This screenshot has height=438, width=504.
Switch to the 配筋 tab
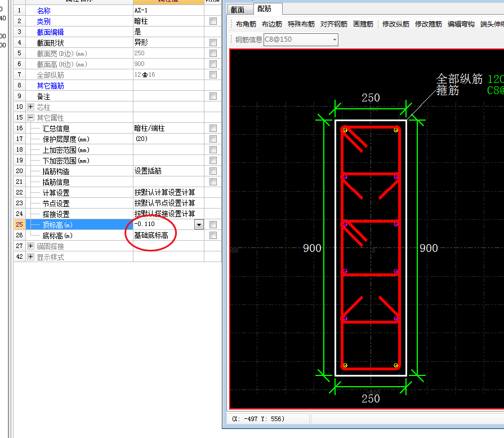click(265, 8)
